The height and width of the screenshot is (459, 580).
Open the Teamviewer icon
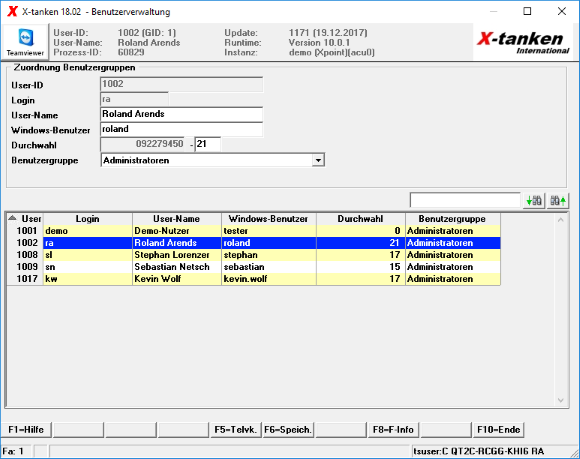(x=25, y=41)
